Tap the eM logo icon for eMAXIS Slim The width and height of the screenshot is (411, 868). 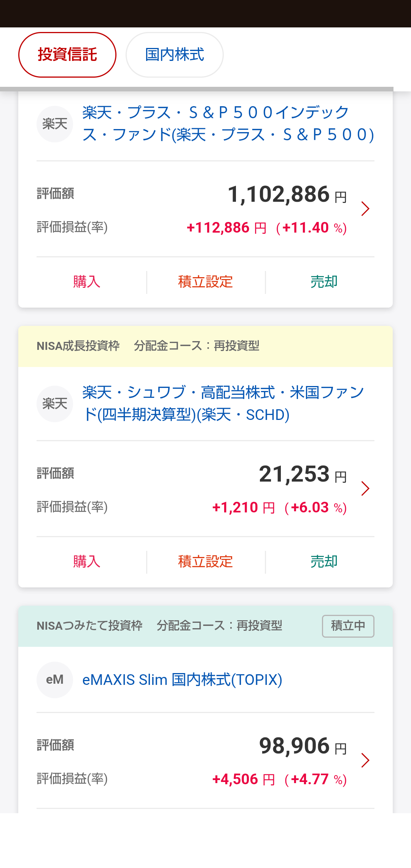click(55, 680)
